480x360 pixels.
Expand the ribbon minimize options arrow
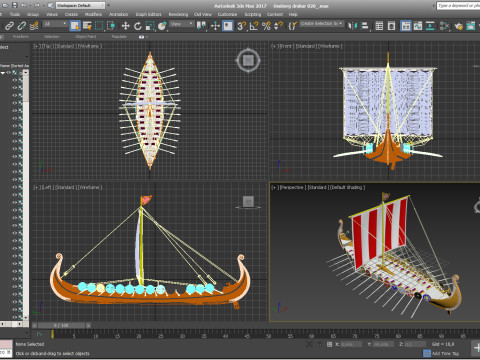click(x=146, y=37)
